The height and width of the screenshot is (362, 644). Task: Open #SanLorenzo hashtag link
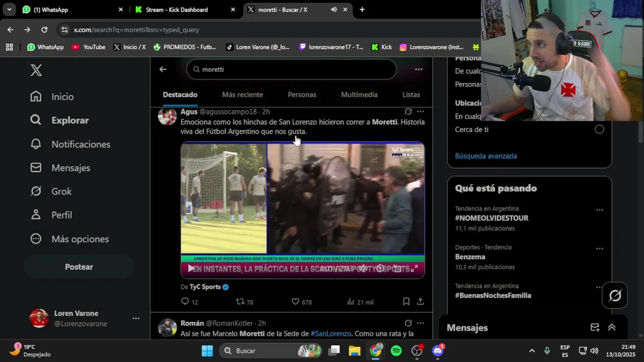(x=331, y=333)
